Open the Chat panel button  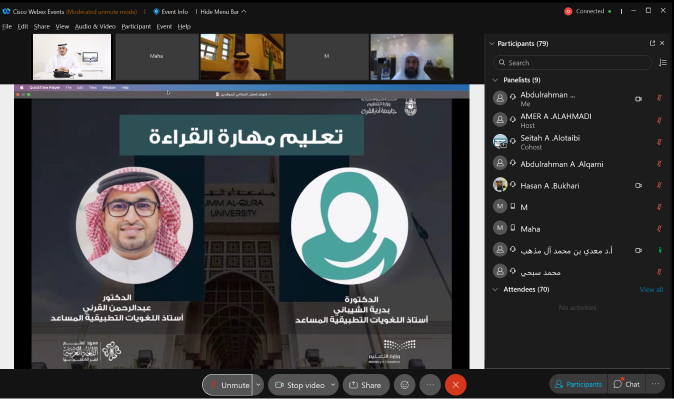pos(626,384)
